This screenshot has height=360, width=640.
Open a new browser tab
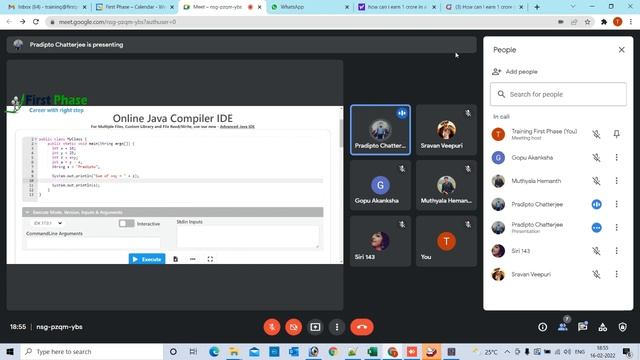[x=537, y=7]
